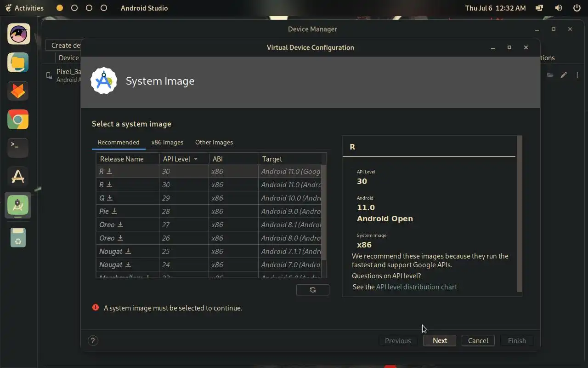Open the orange fox app in dock

(x=18, y=91)
